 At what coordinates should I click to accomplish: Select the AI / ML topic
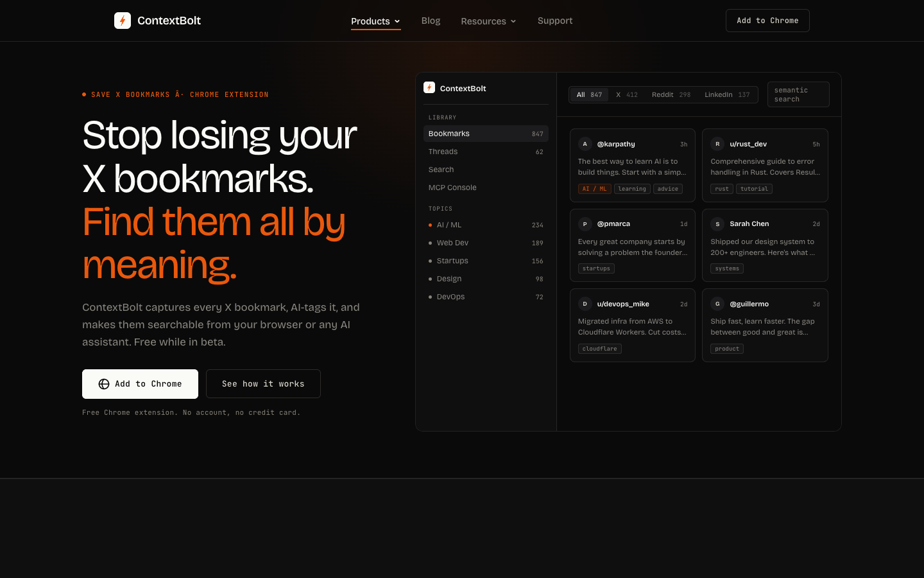point(486,225)
